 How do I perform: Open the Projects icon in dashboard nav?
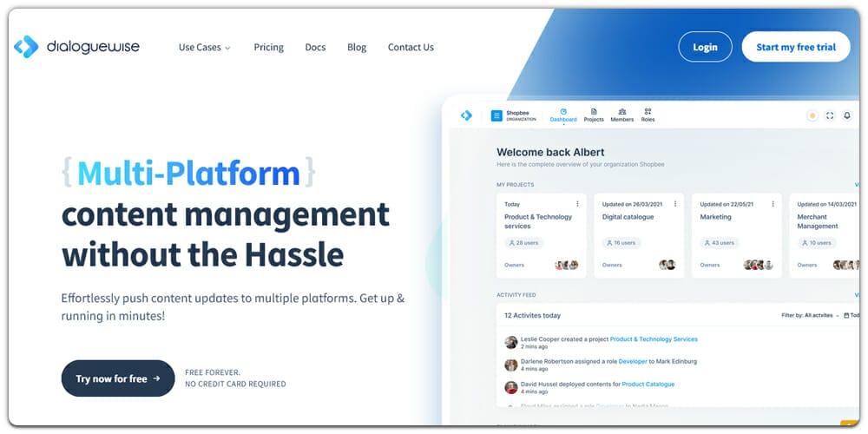pyautogui.click(x=594, y=115)
